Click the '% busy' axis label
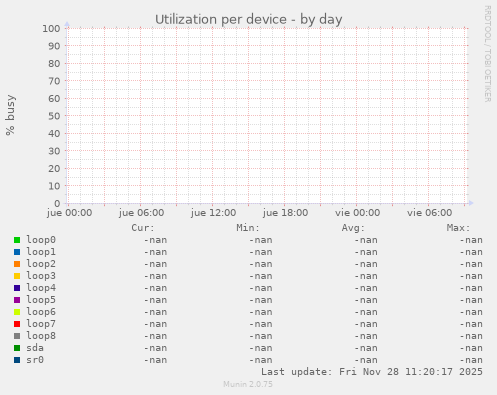 (x=10, y=115)
